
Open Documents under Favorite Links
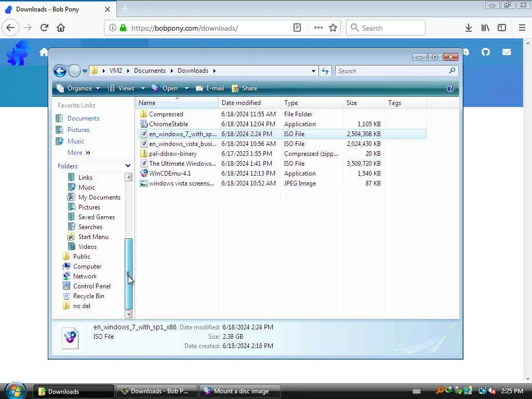[83, 118]
